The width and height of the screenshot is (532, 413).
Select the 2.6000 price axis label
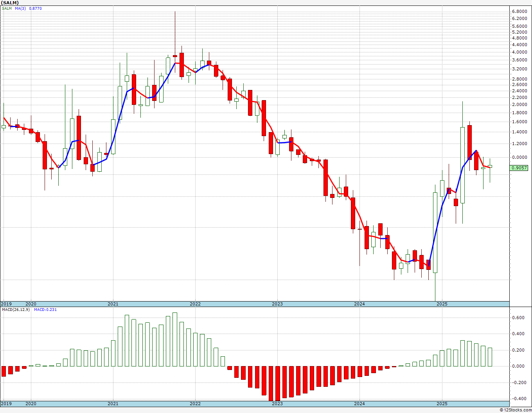[x=519, y=84]
